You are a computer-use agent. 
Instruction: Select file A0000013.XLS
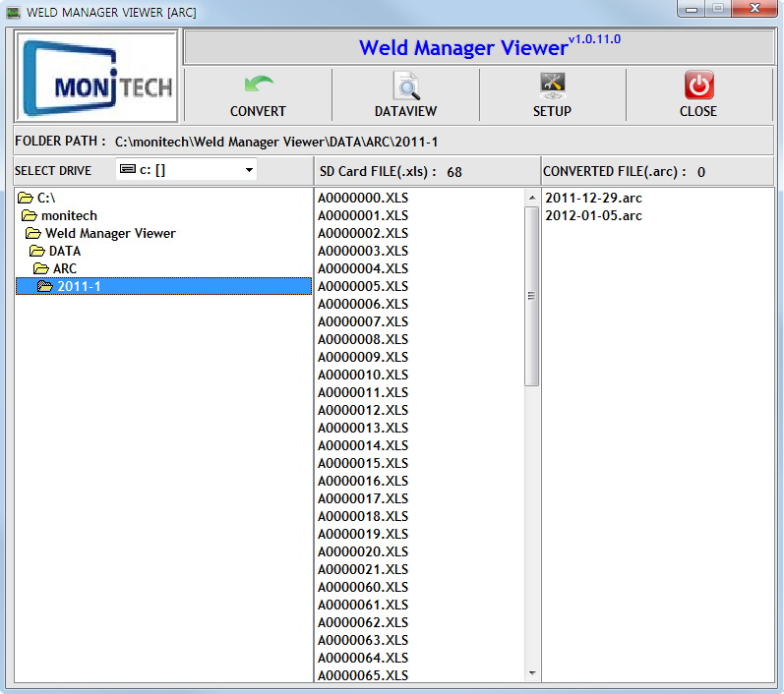(363, 429)
